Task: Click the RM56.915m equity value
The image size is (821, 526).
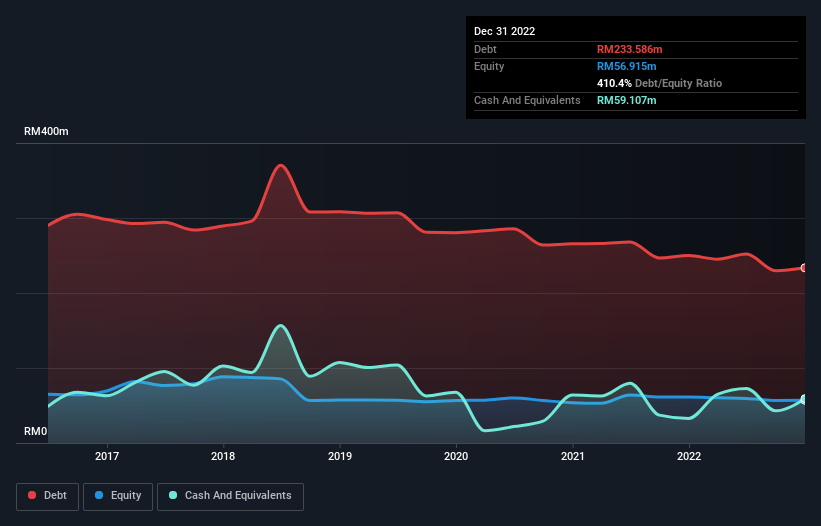Action: [x=626, y=66]
